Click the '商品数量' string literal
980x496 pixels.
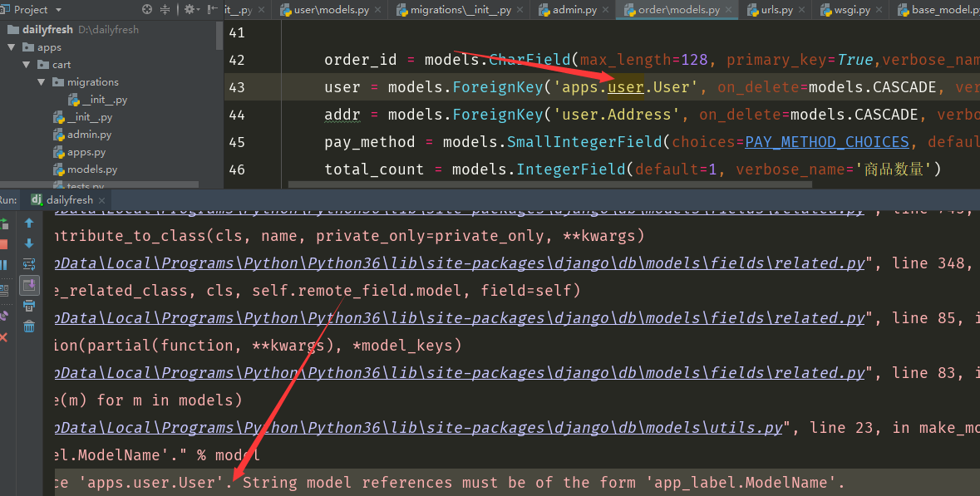(894, 170)
